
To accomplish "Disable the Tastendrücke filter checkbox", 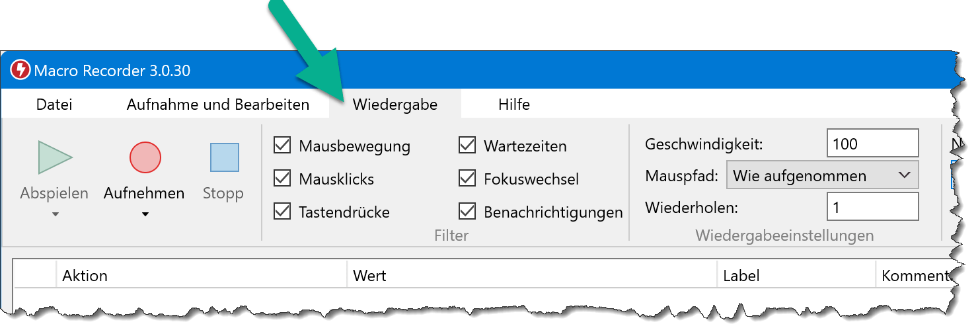I will [282, 212].
